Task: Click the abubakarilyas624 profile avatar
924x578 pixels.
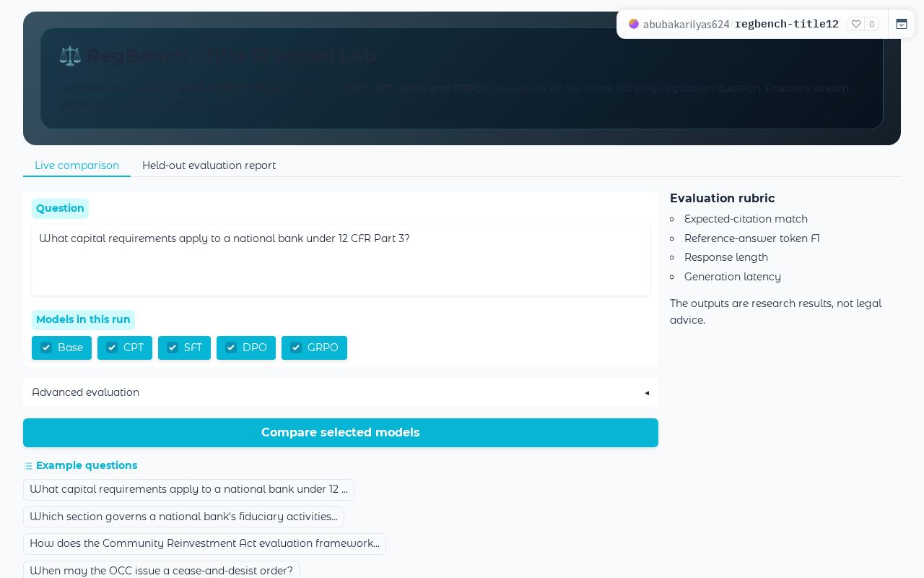Action: [634, 24]
